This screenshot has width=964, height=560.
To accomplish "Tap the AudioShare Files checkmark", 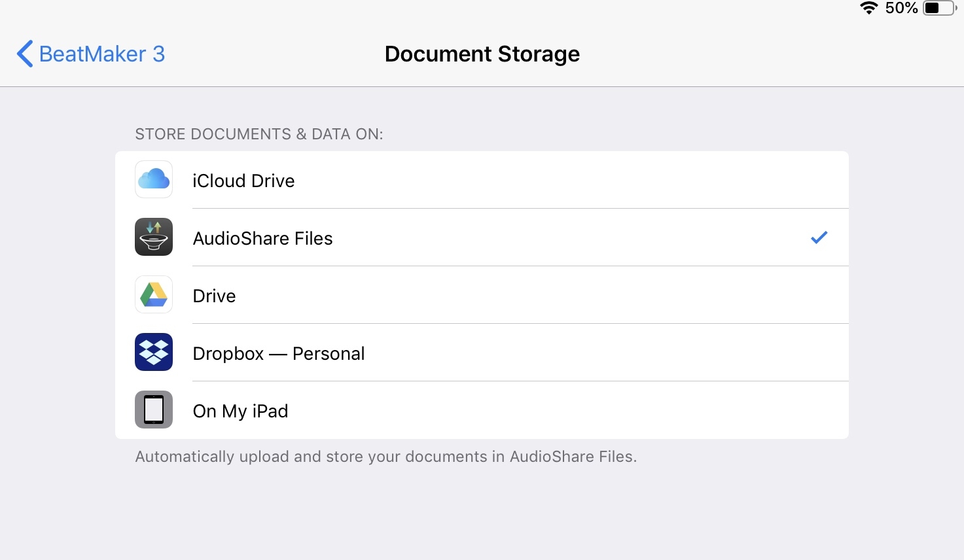I will [x=819, y=237].
